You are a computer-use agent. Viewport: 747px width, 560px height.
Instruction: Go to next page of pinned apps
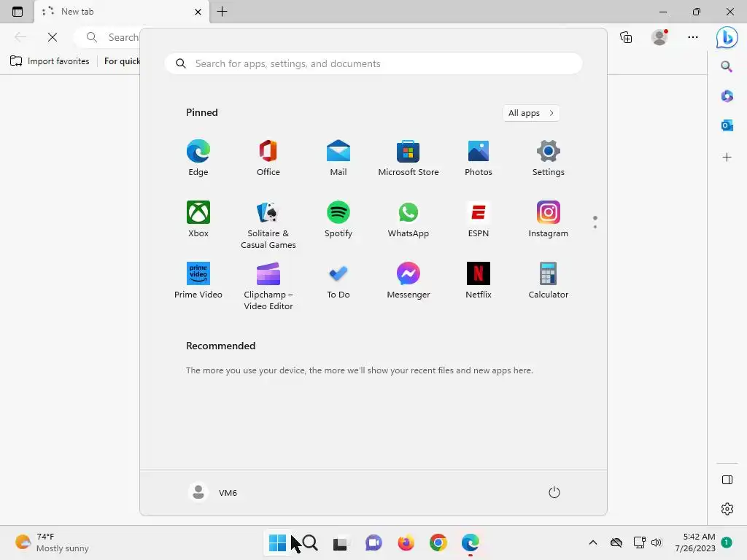point(595,227)
